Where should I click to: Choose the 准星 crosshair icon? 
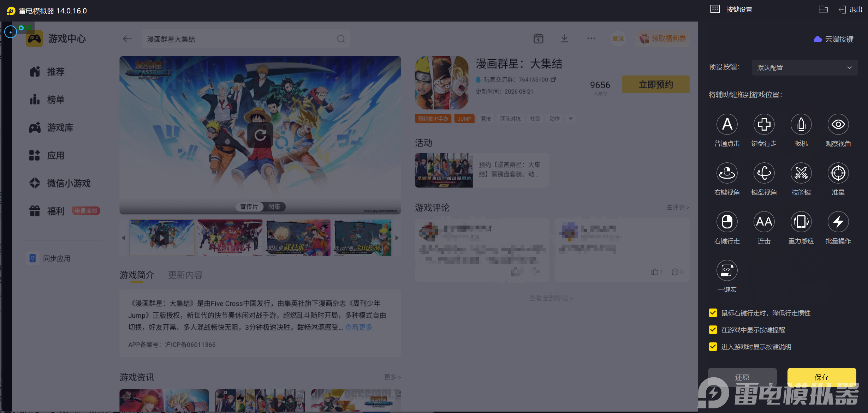tap(838, 173)
